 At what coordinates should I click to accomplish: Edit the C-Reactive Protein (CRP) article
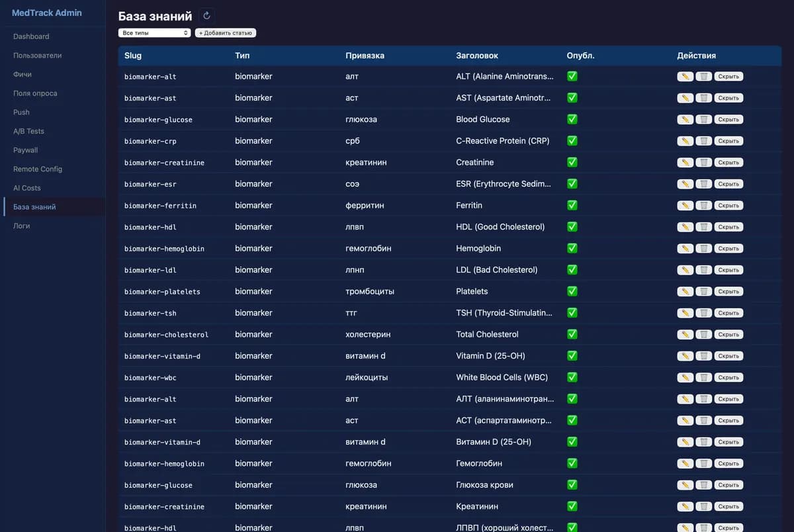point(685,141)
